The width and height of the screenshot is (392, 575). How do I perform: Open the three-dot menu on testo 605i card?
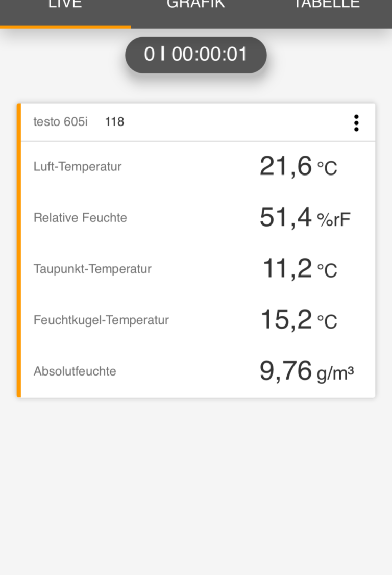[x=356, y=122]
